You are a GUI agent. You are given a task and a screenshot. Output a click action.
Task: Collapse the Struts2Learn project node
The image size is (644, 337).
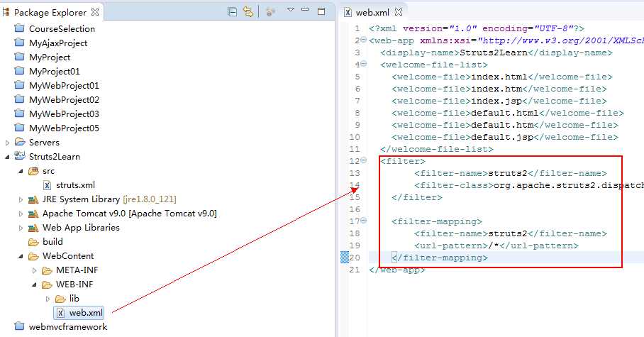tap(7, 157)
